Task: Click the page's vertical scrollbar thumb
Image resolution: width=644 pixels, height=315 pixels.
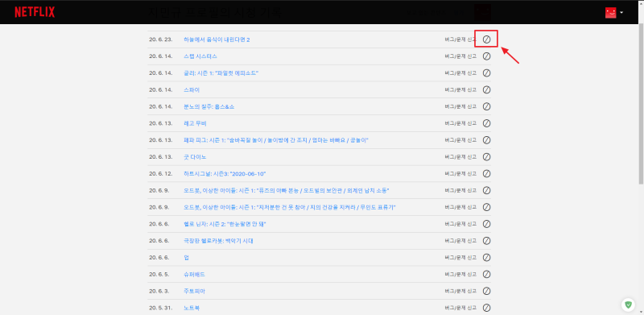Action: (x=642, y=104)
